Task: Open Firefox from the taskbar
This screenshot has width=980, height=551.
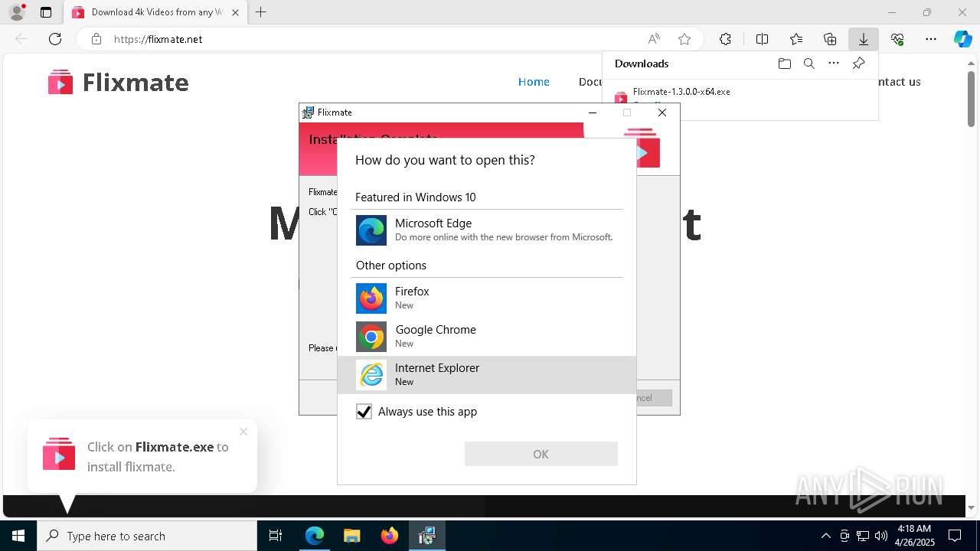Action: click(x=390, y=536)
